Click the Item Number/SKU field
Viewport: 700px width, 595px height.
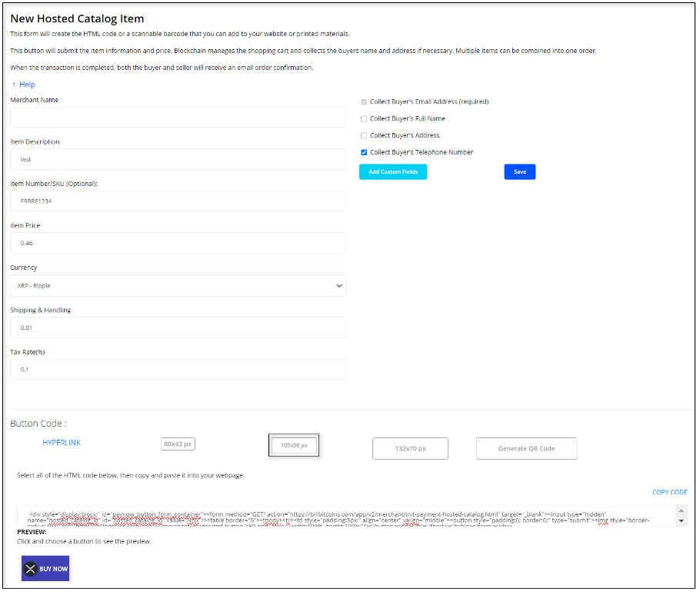click(178, 201)
